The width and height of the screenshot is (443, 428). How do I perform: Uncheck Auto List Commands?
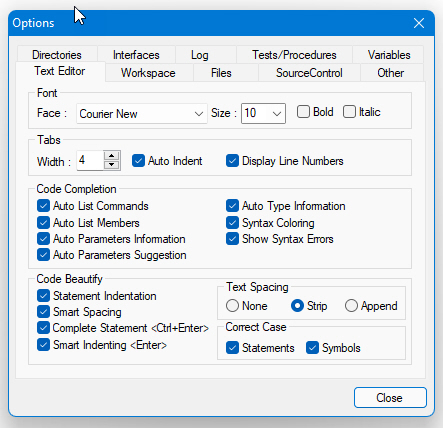pyautogui.click(x=43, y=206)
